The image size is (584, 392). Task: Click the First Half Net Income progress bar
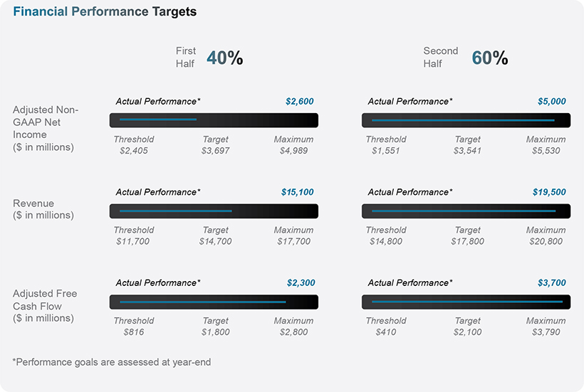click(x=214, y=120)
